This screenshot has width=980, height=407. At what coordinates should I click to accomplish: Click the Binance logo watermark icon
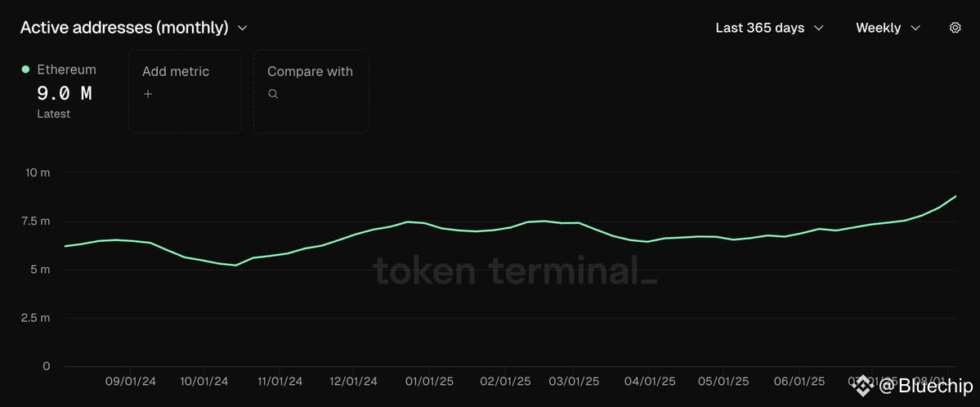[x=864, y=387]
